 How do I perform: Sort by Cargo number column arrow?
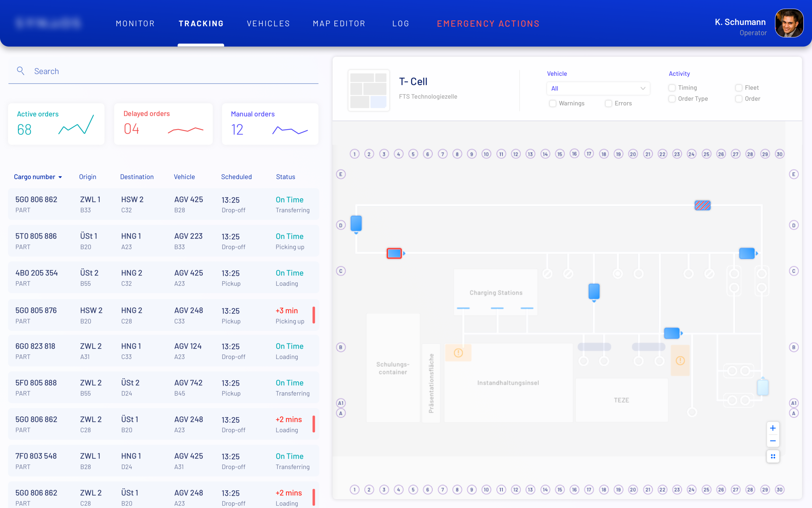tap(60, 177)
